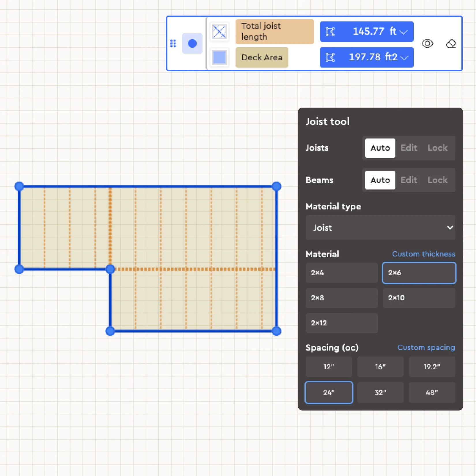
Task: Set Beams mode to Auto
Action: coord(380,180)
